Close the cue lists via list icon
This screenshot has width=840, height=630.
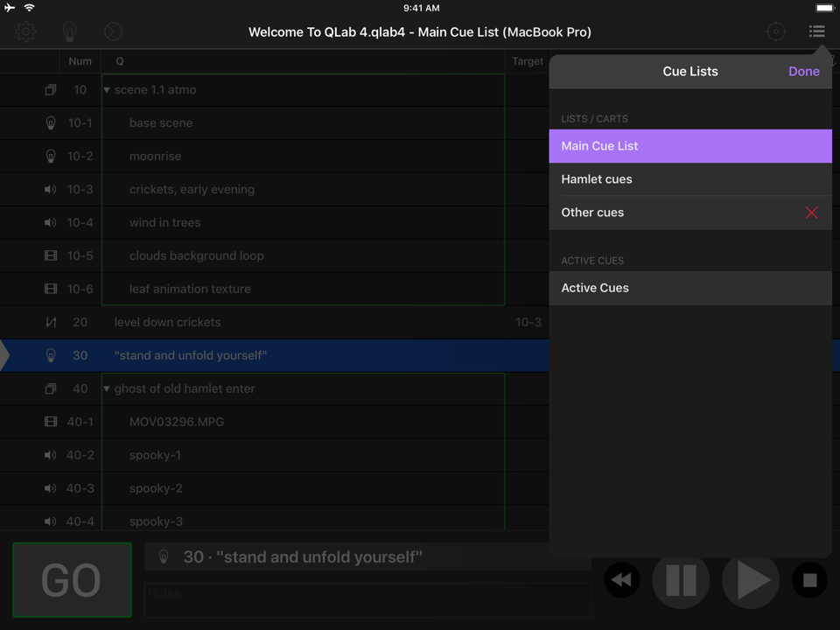[x=816, y=31]
